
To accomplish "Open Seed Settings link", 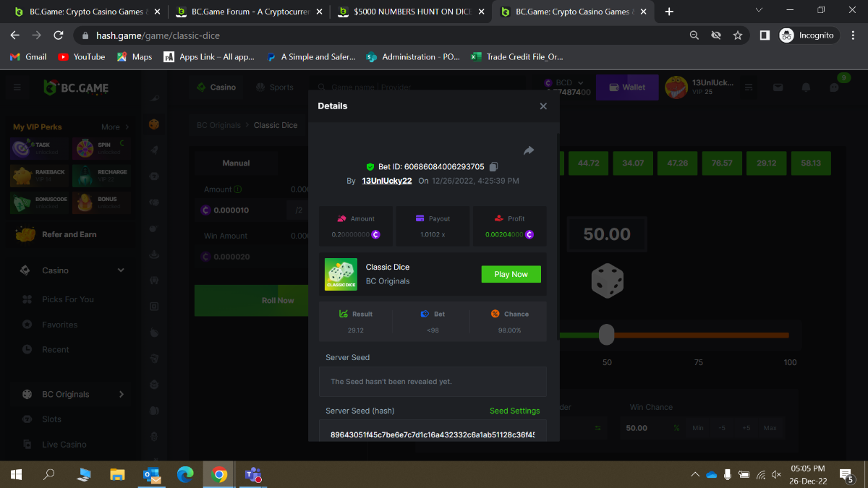I will point(514,411).
